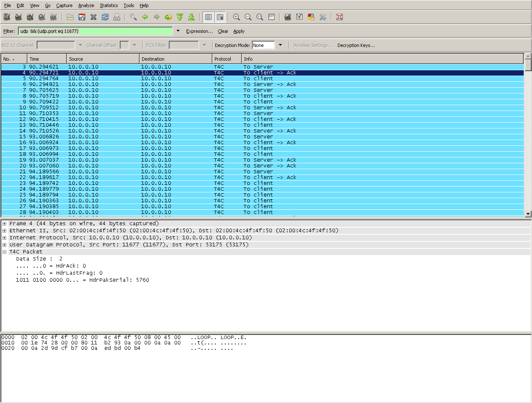Click the go to packet number icon

(168, 17)
